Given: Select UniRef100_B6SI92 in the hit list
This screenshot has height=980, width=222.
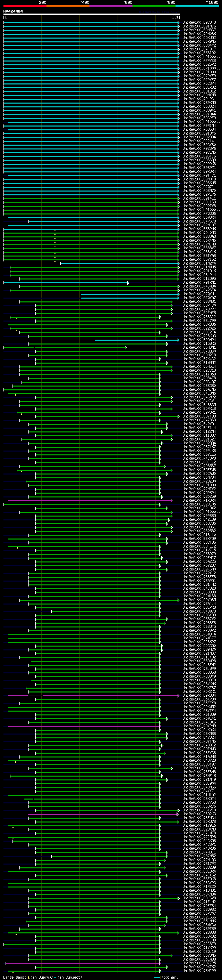Looking at the screenshot, I should click(199, 53).
